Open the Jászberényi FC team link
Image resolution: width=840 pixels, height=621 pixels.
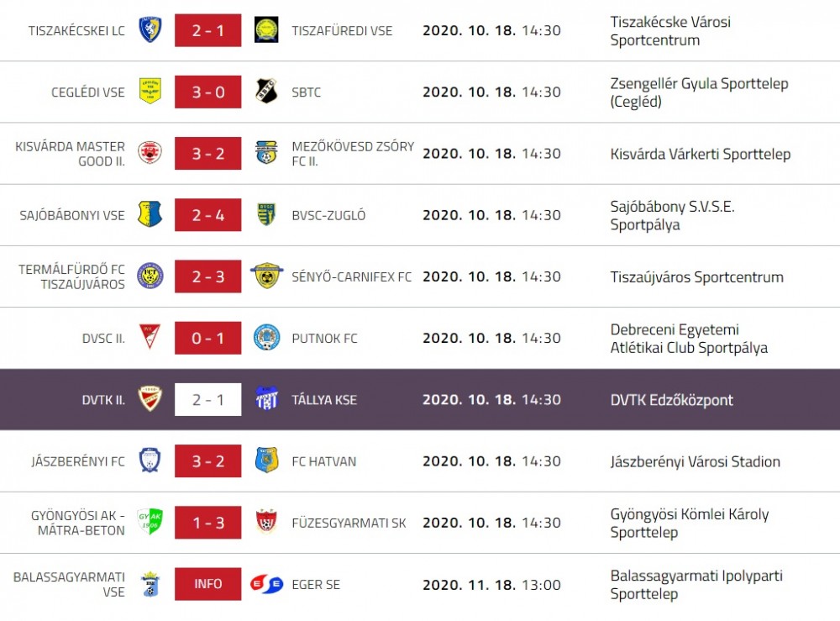[77, 461]
